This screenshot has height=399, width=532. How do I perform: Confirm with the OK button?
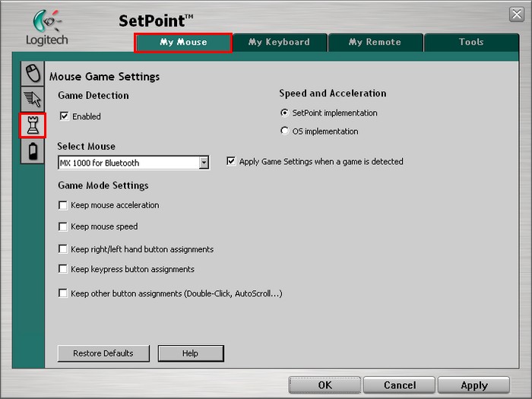[325, 385]
